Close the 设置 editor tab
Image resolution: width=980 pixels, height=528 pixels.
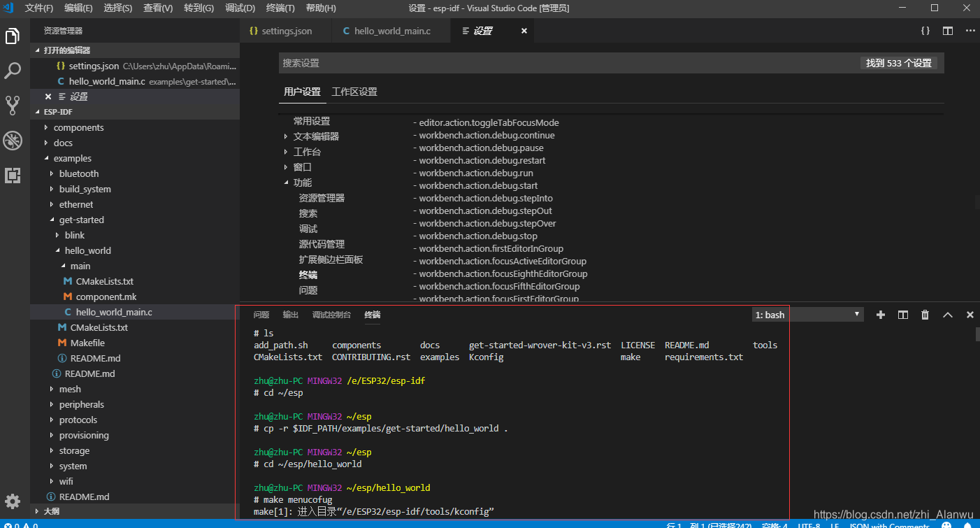pos(524,31)
